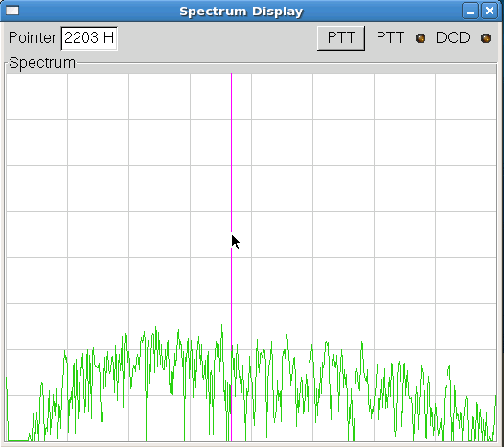Minimize the Spectrum Display window

470,12
